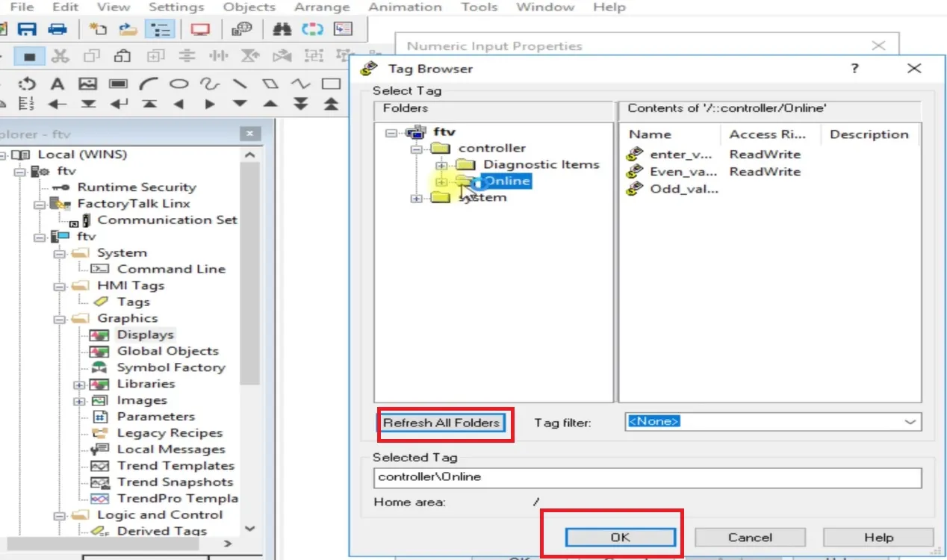Expand the system folder in Tag Browser
947x560 pixels.
click(415, 198)
